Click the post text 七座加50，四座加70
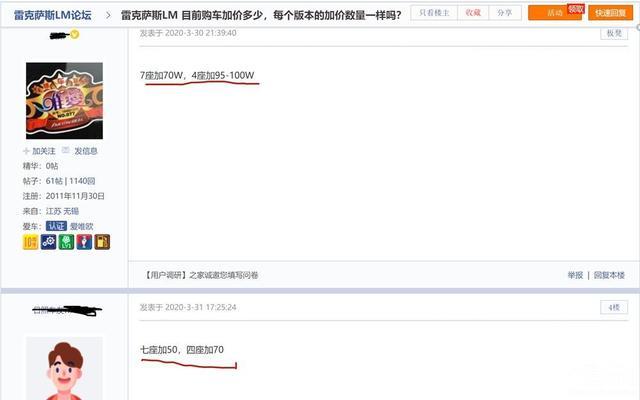Image resolution: width=640 pixels, height=400 pixels. [182, 350]
